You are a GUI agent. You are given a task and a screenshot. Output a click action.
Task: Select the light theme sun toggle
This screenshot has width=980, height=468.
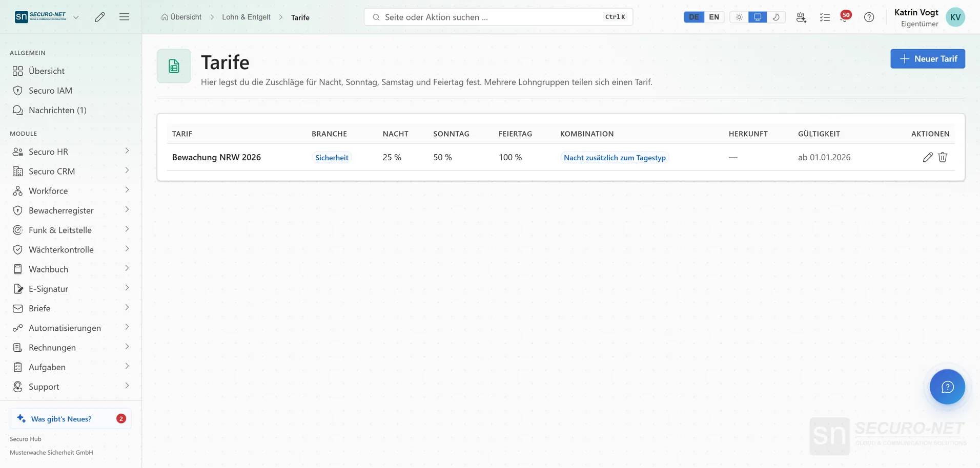pos(739,17)
